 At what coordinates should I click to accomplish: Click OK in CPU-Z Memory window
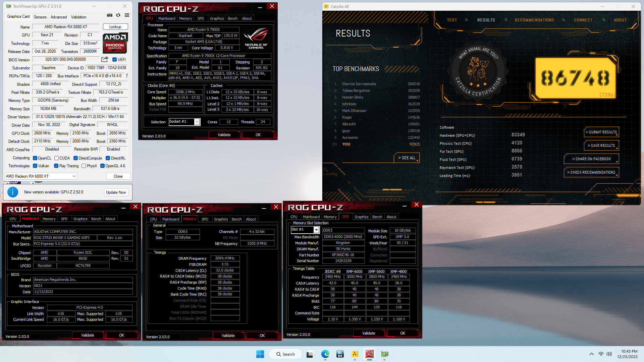[262, 336]
